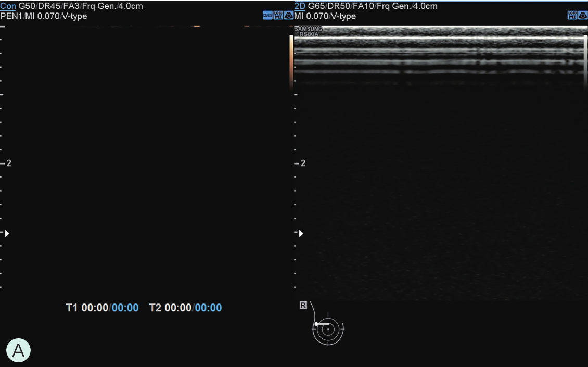588x367 pixels.
Task: Select Low MI icon in contrast pane
Action: [278, 16]
